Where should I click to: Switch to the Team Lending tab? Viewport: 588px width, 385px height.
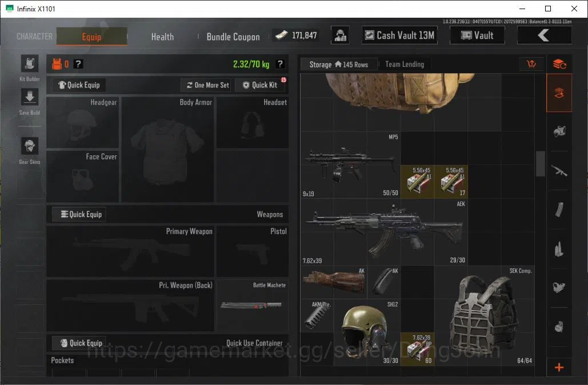(405, 64)
